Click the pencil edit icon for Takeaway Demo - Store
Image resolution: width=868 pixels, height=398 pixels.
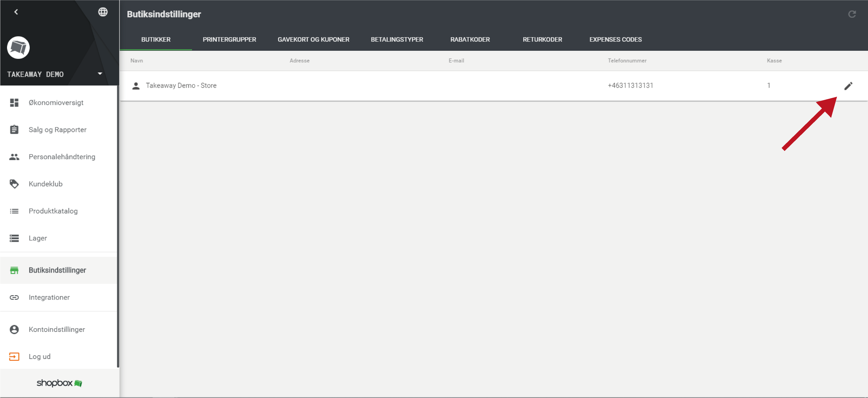(x=848, y=86)
